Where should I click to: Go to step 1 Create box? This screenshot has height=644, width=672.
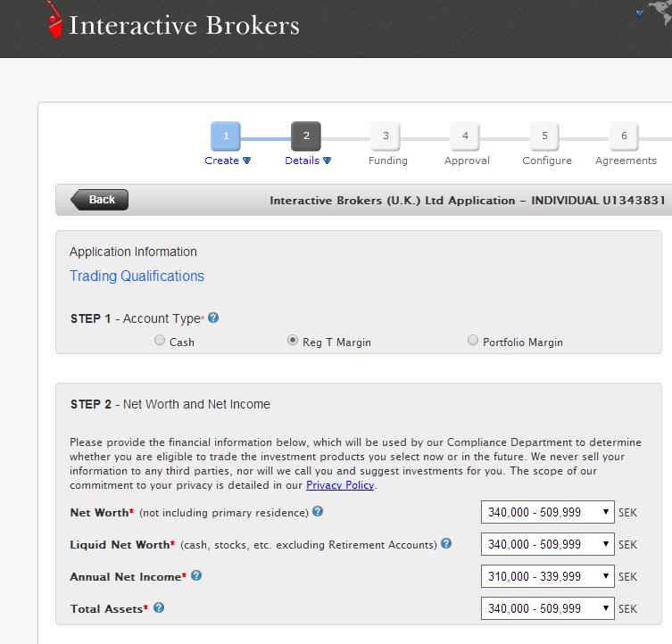pyautogui.click(x=226, y=136)
